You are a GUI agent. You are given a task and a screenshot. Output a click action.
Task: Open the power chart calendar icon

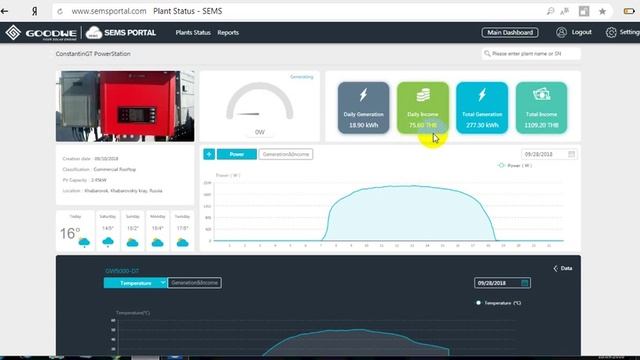[x=571, y=154]
